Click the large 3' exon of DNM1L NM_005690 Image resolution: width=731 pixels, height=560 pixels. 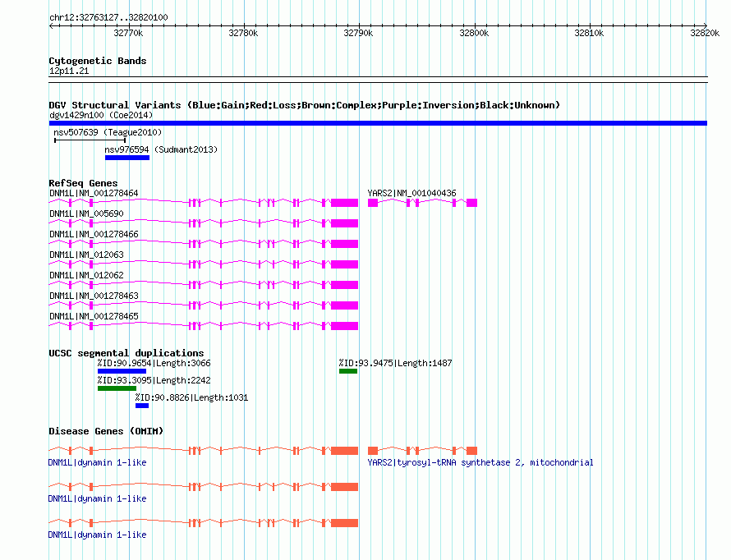pyautogui.click(x=344, y=223)
